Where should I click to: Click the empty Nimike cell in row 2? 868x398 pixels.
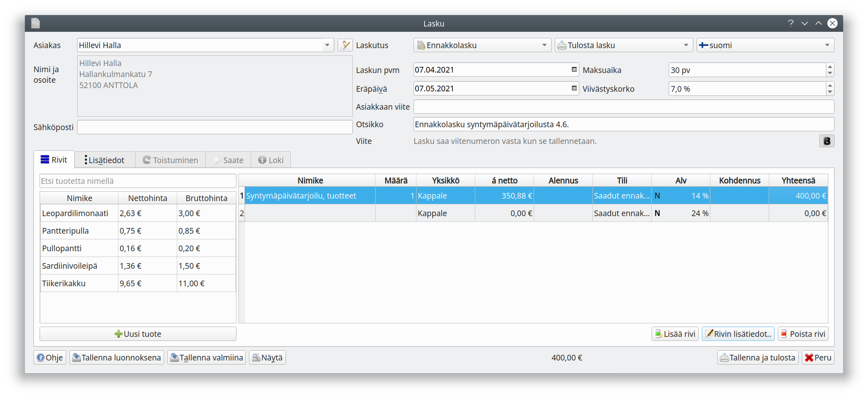point(310,213)
